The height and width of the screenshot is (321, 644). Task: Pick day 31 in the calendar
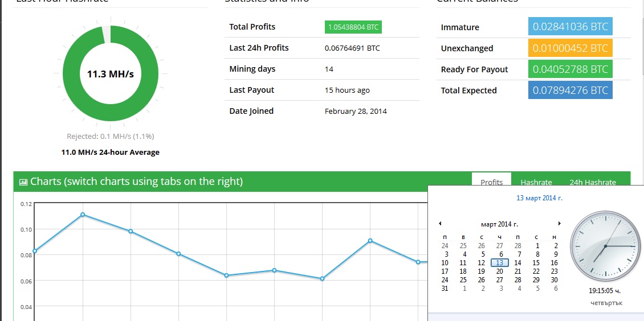click(445, 289)
